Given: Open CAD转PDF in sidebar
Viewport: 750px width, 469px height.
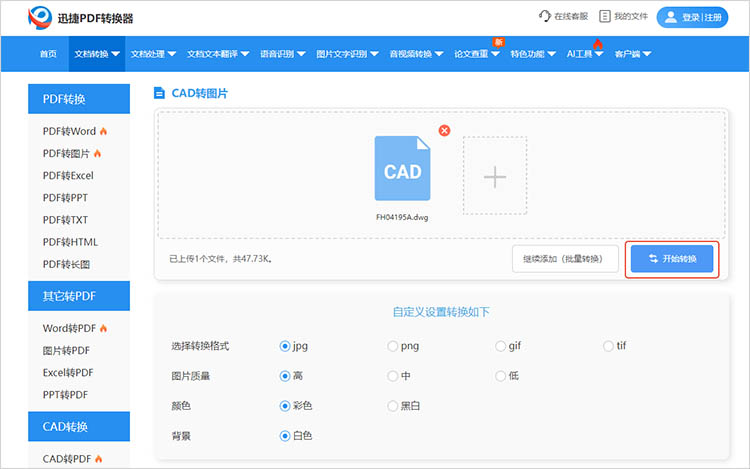Looking at the screenshot, I should coord(67,459).
